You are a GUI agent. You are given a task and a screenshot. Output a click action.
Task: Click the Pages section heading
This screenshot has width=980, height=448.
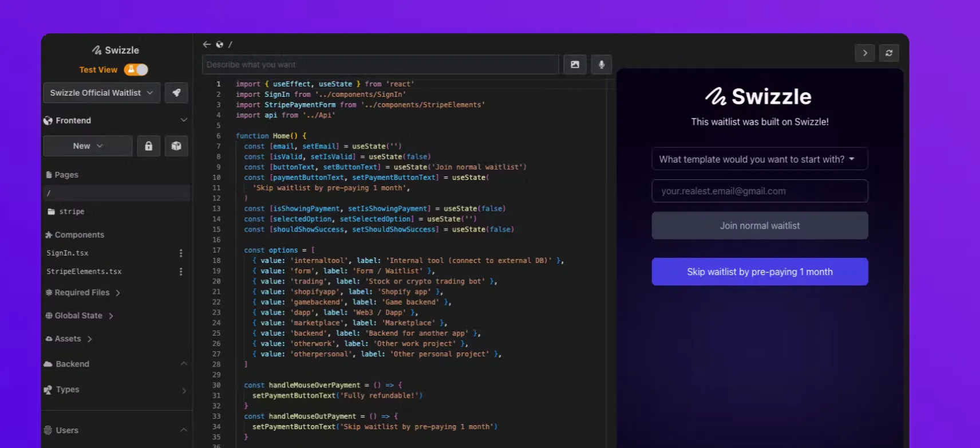[62, 175]
